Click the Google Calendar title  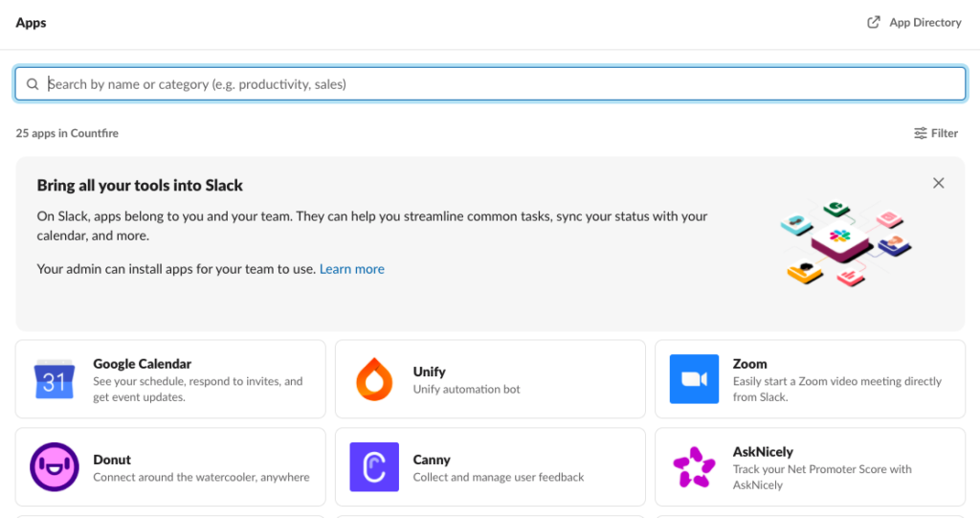(x=142, y=364)
